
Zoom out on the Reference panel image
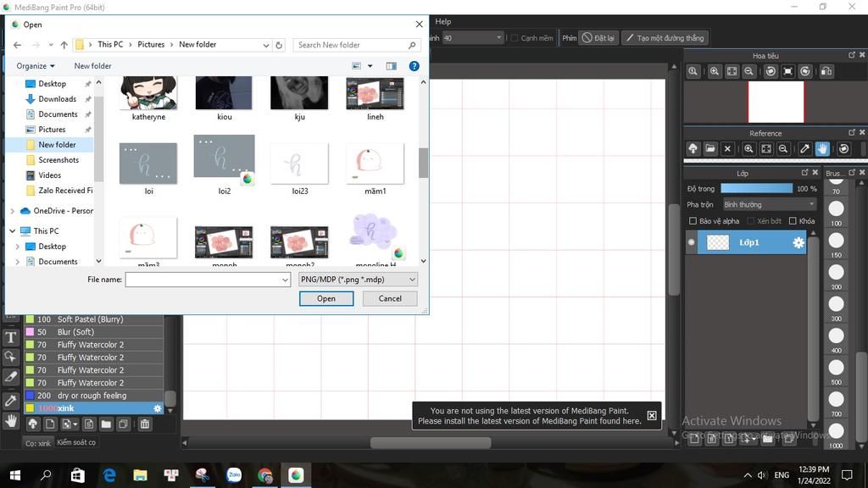[783, 149]
